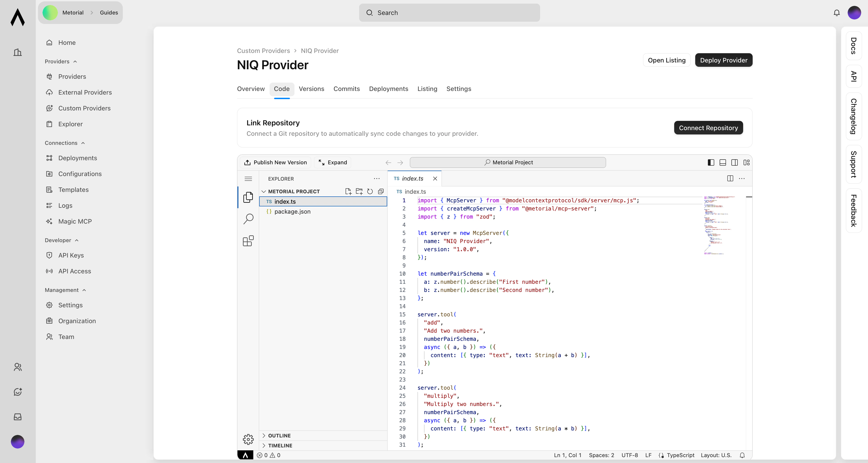Open the Explorer file panel icon
The image size is (868, 463).
click(x=248, y=197)
